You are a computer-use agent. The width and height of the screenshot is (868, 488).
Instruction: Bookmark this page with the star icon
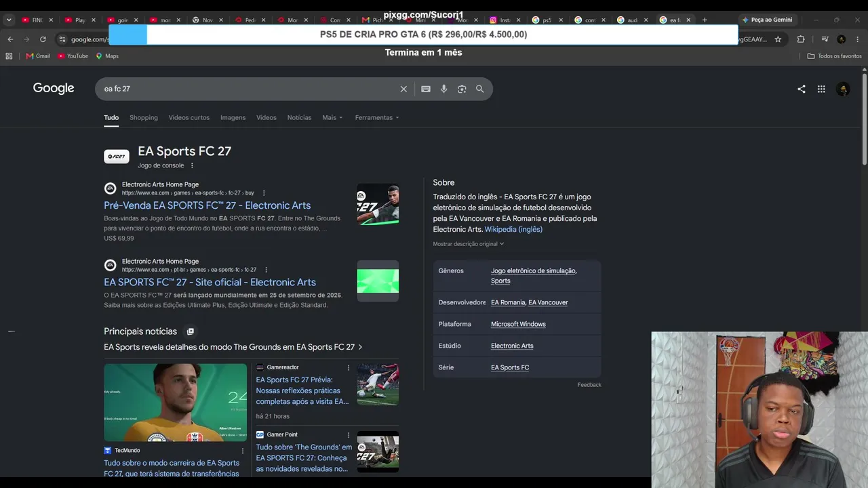pyautogui.click(x=778, y=39)
